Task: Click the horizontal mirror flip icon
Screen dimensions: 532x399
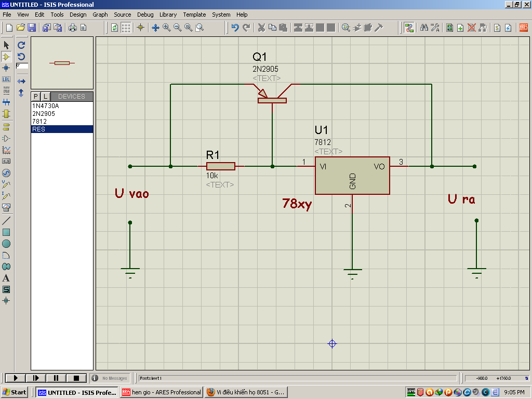Action: (x=21, y=82)
